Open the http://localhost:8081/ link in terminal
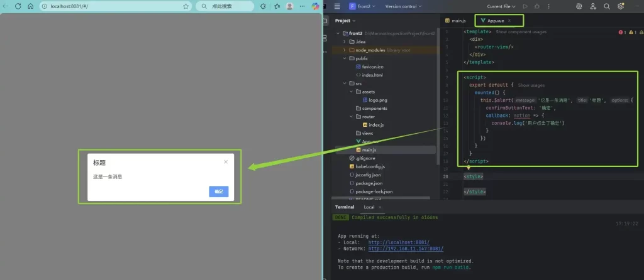The image size is (644, 280). 399,242
